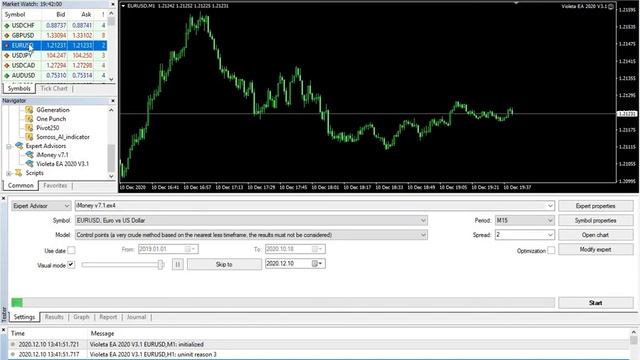This screenshot has height=360, width=640.
Task: Click the Message column header in log
Action: [102, 333]
